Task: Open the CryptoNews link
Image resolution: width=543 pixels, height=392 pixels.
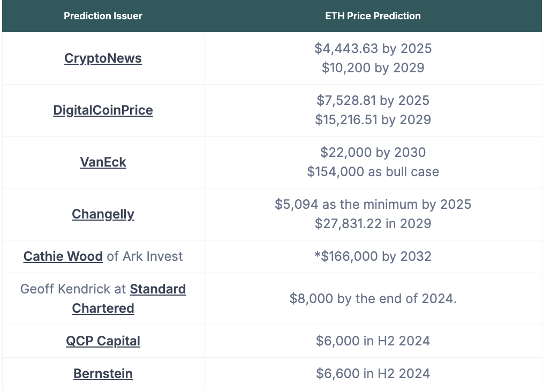Action: 103,58
